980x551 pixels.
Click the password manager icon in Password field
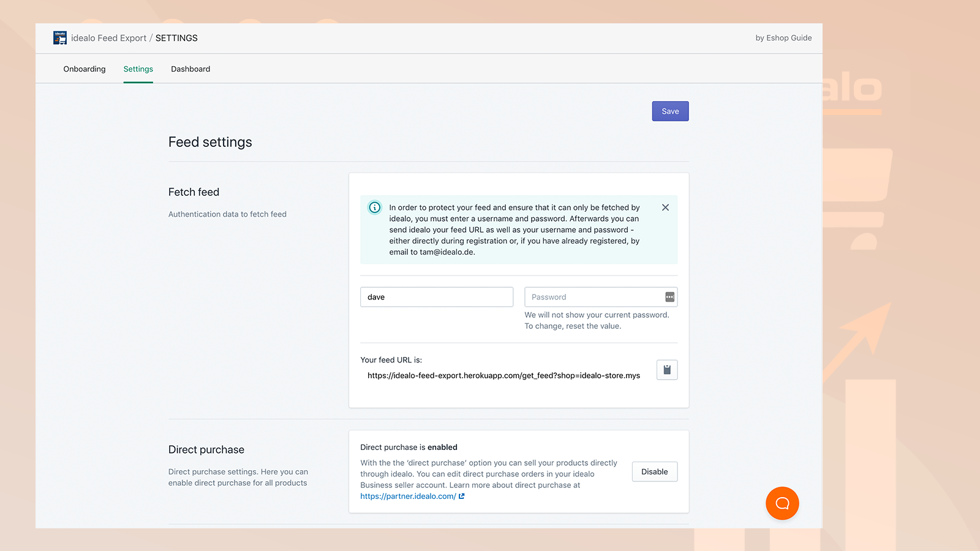pos(669,297)
